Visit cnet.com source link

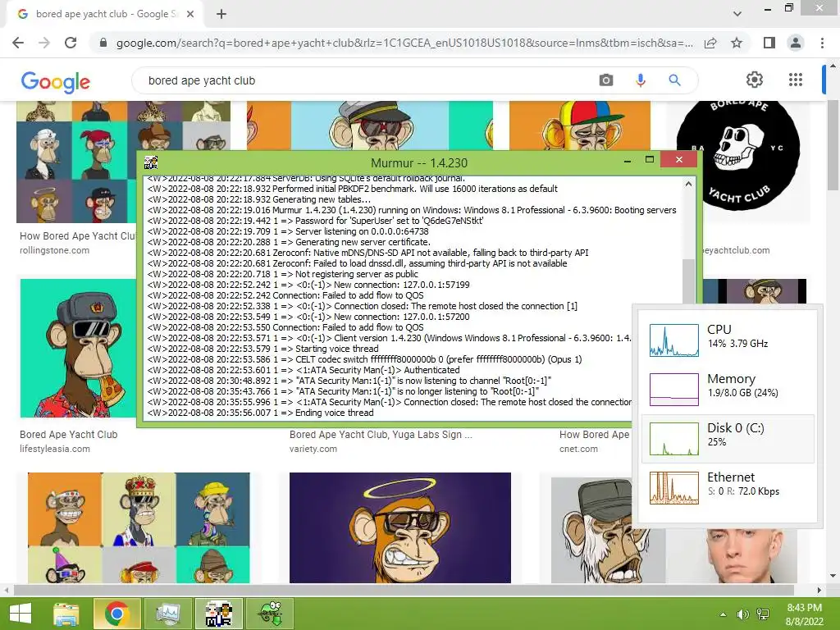tap(578, 449)
